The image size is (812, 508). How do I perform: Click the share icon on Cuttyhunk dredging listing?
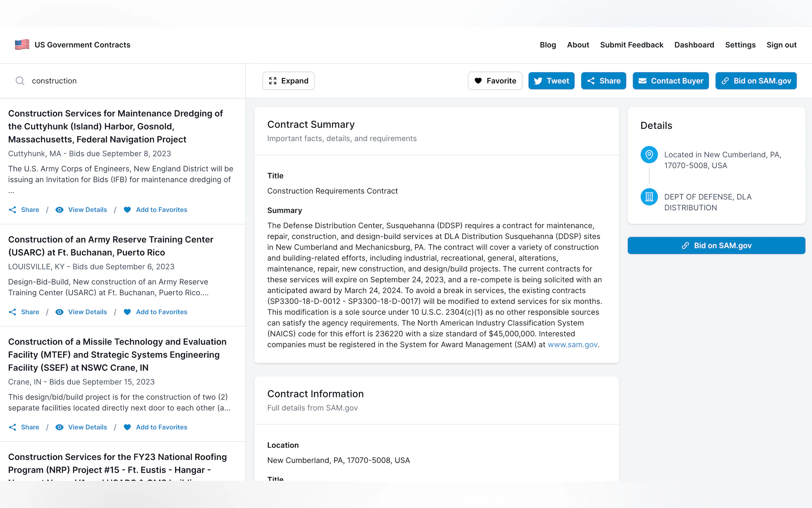click(12, 210)
